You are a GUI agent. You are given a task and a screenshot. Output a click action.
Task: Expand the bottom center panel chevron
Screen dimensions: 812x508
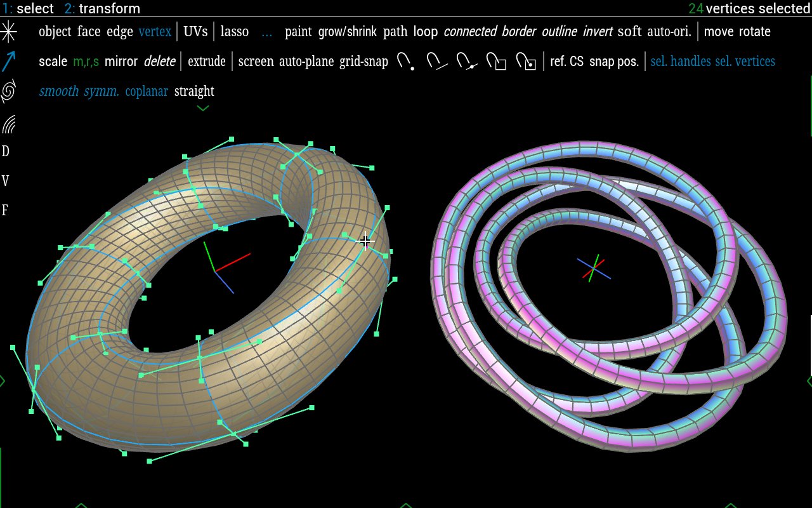pyautogui.click(x=406, y=505)
